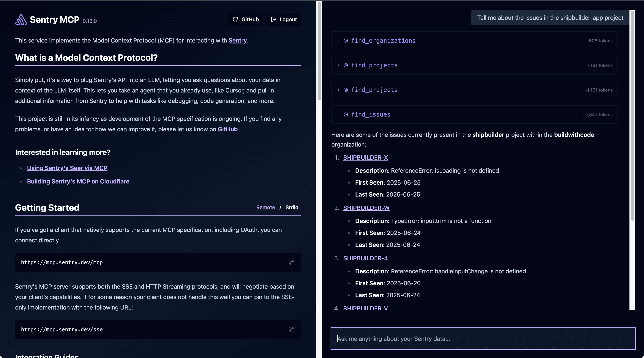Screen dimensions: 644x358
Task: Switch to the Remote tab
Action: tap(266, 207)
